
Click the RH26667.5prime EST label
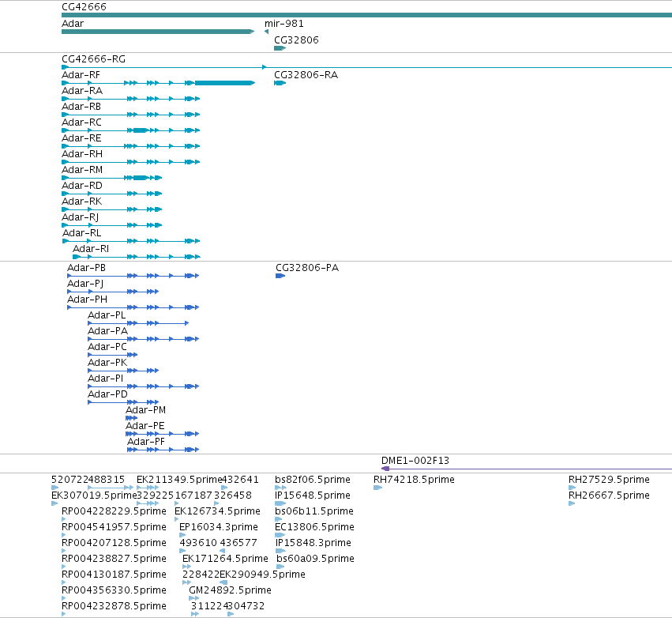coord(609,496)
